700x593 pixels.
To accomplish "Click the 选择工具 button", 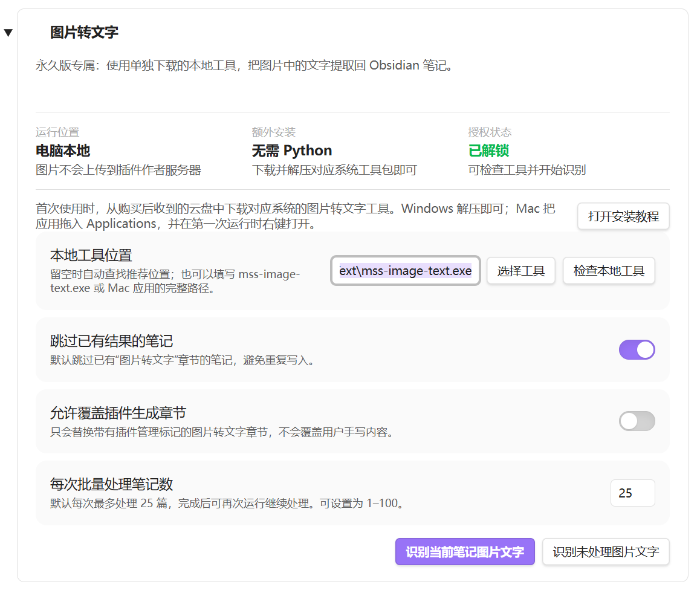I will pos(521,271).
